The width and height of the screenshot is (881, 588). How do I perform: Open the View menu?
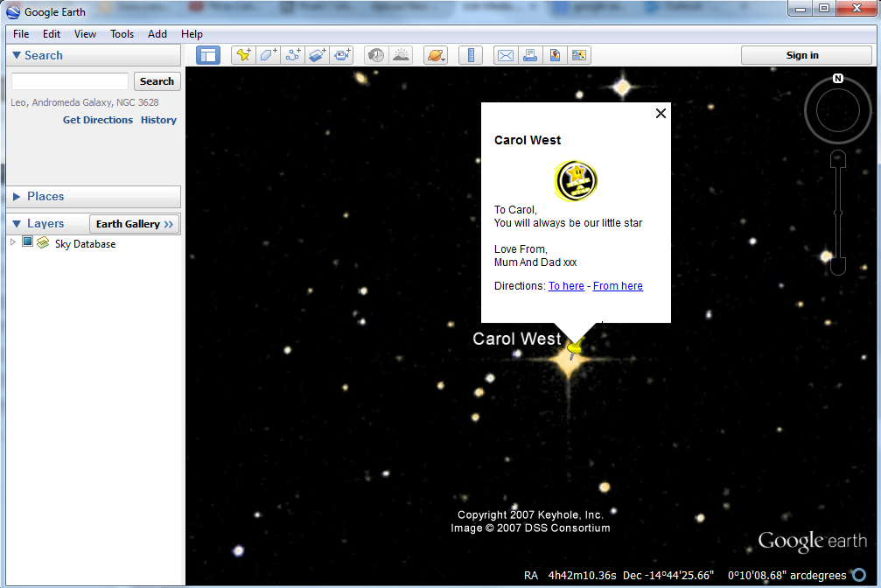[x=86, y=34]
